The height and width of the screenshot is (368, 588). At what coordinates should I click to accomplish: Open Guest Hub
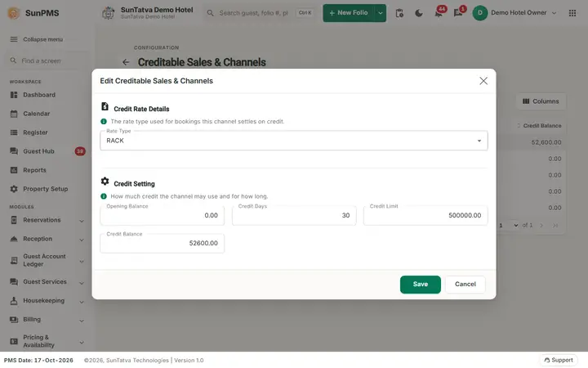(x=38, y=151)
